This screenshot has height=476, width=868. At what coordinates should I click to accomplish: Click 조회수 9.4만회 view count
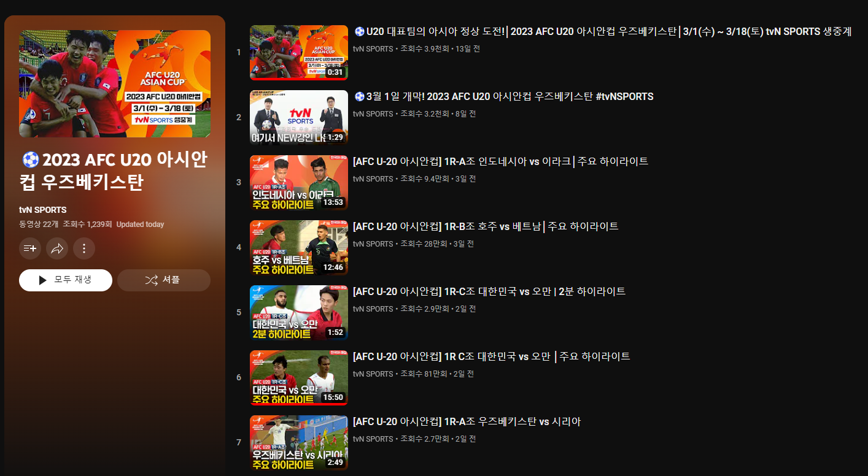[425, 178]
